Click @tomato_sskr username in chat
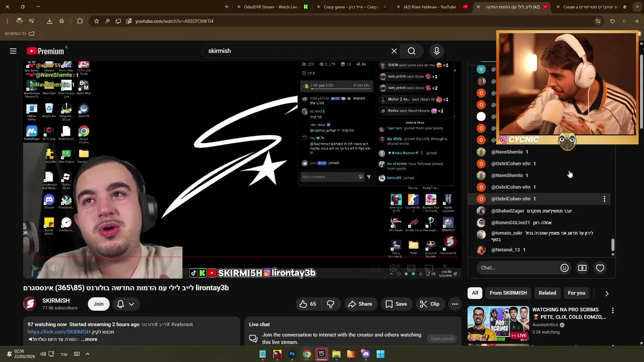644x362 pixels. 507,233
